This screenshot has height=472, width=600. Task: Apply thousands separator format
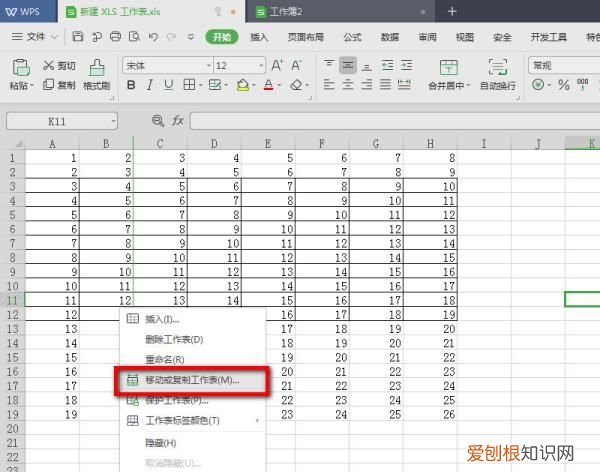click(x=582, y=84)
